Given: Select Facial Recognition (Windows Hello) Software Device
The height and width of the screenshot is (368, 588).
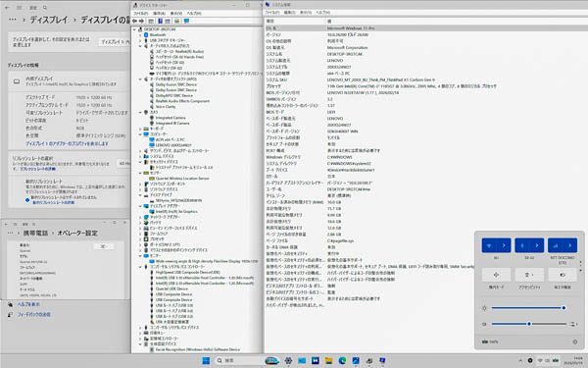Looking at the screenshot, I should (x=198, y=349).
